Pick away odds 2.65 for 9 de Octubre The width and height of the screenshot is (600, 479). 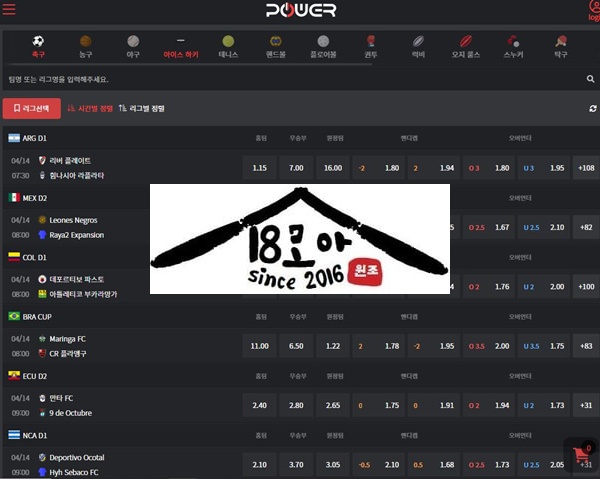point(333,405)
